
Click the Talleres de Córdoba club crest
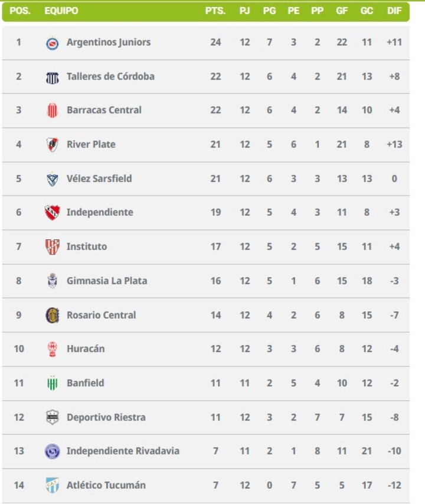[53, 77]
